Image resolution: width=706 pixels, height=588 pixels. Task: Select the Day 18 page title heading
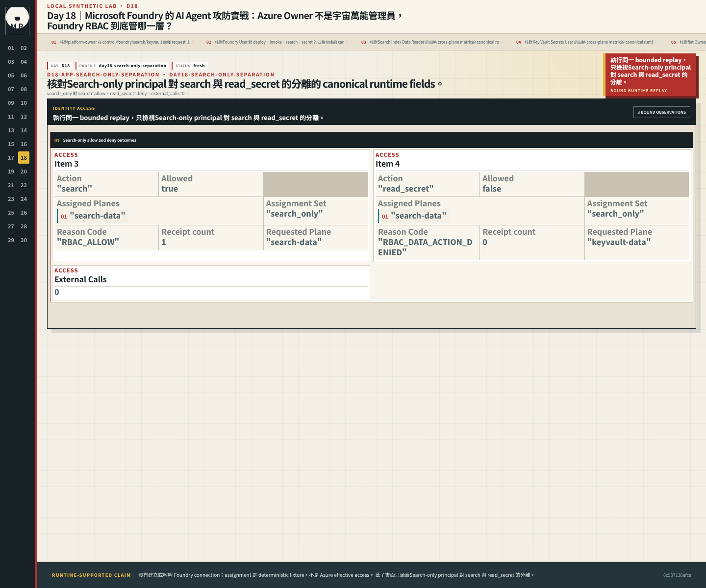(x=225, y=21)
